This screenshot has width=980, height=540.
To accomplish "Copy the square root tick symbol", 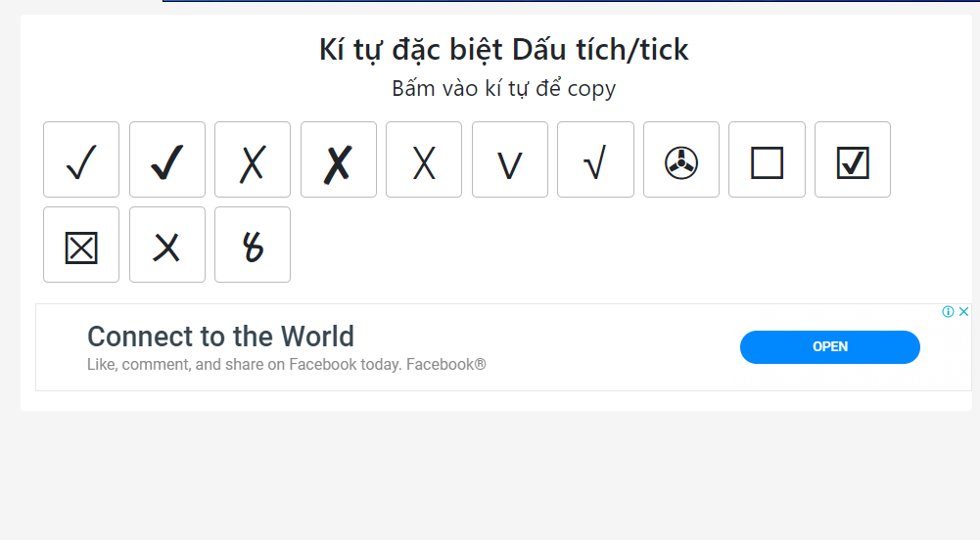I will (x=595, y=159).
